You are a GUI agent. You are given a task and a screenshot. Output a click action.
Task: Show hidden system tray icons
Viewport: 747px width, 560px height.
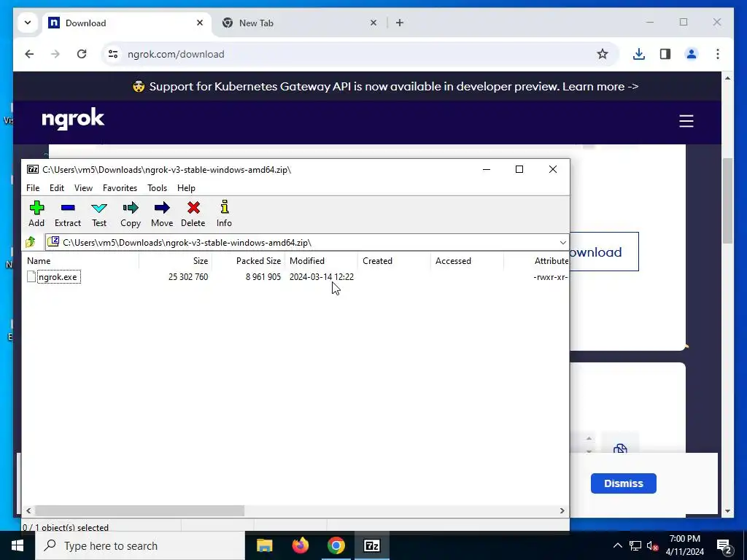pyautogui.click(x=617, y=545)
